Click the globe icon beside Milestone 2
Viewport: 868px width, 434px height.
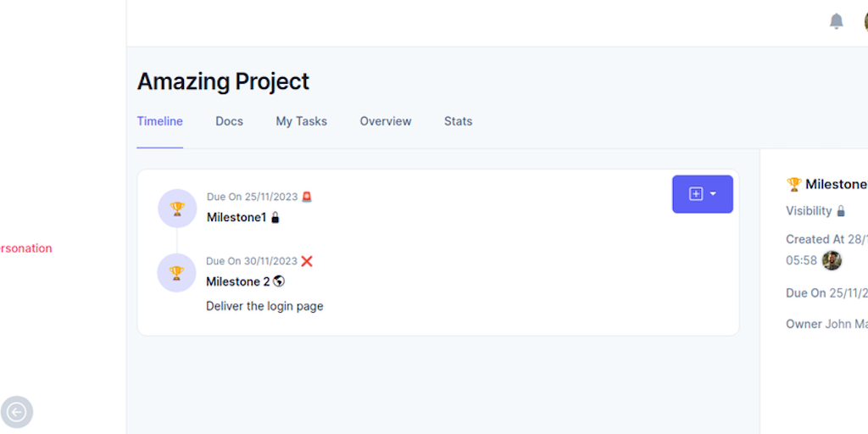[279, 281]
